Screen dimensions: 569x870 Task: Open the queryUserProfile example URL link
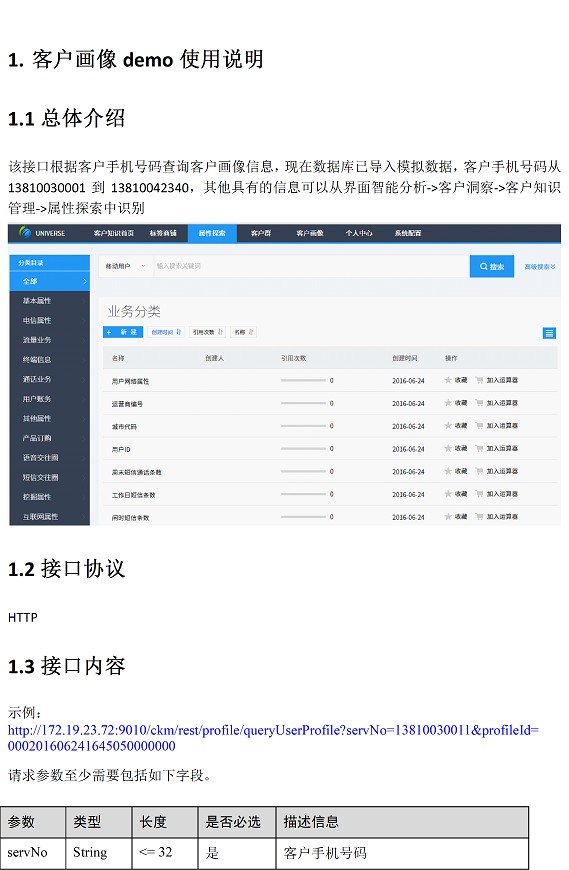tap(273, 738)
